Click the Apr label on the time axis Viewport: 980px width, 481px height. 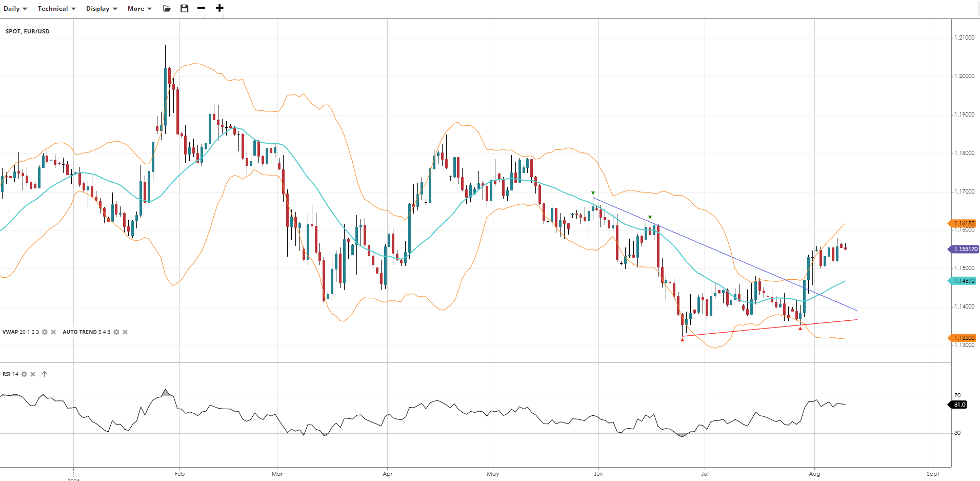pyautogui.click(x=388, y=474)
